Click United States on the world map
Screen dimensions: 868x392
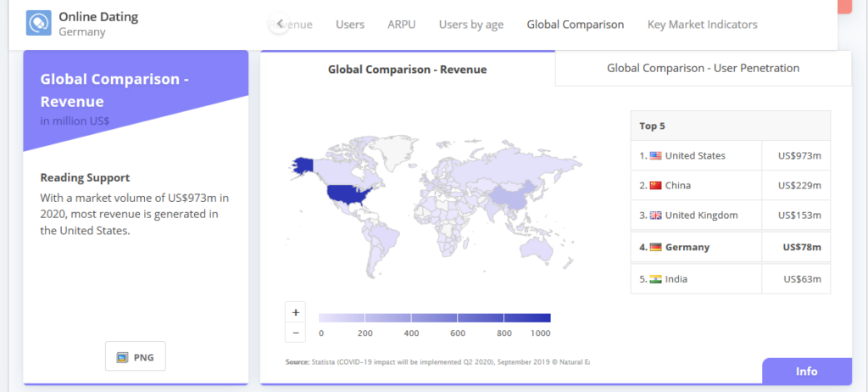[x=347, y=195]
